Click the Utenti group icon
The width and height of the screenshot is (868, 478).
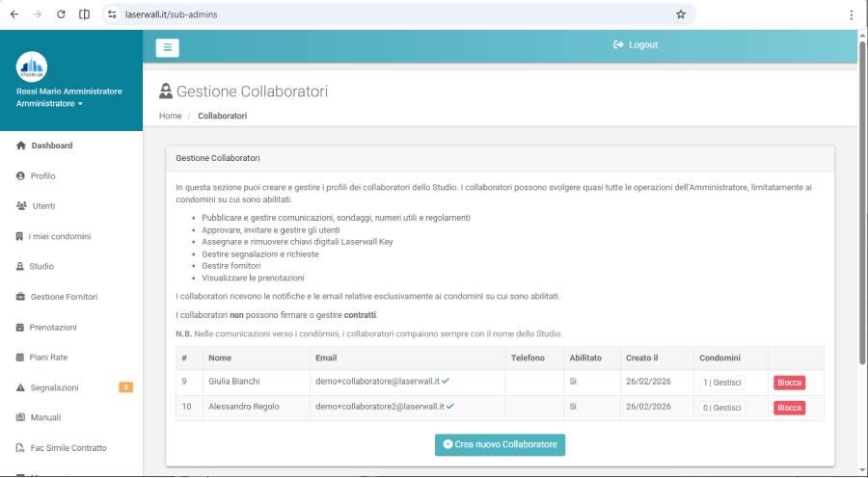[21, 206]
